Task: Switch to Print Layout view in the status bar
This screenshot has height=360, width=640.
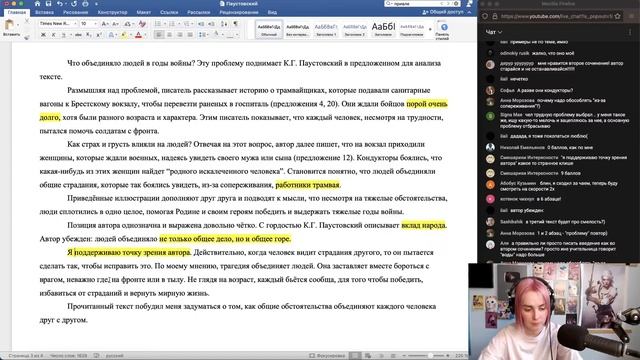Action: [356, 356]
